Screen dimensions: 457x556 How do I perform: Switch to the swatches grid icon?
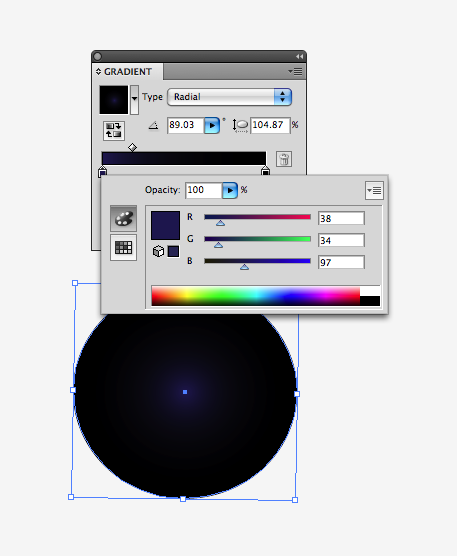click(x=123, y=248)
